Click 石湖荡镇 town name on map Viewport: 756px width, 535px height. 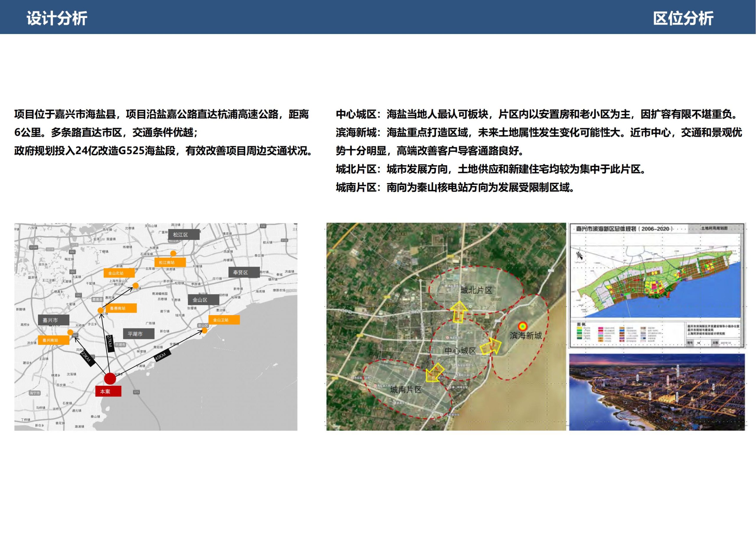(x=146, y=254)
